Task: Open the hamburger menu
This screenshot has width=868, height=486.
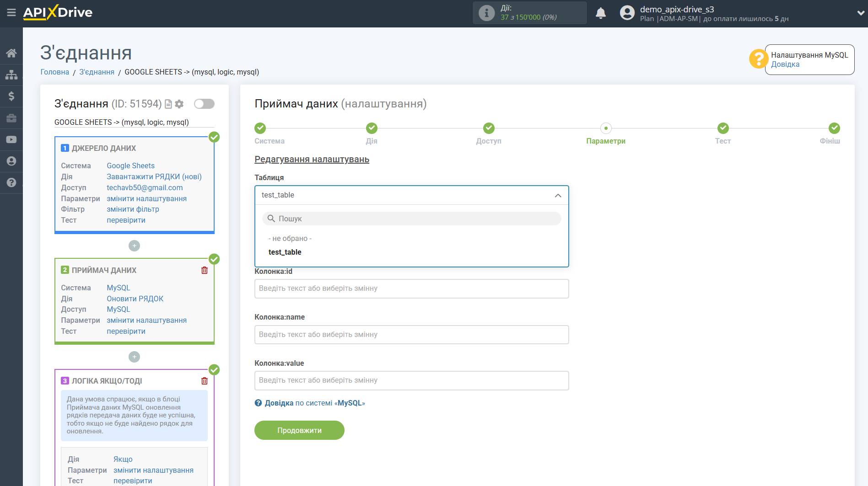Action: tap(11, 12)
